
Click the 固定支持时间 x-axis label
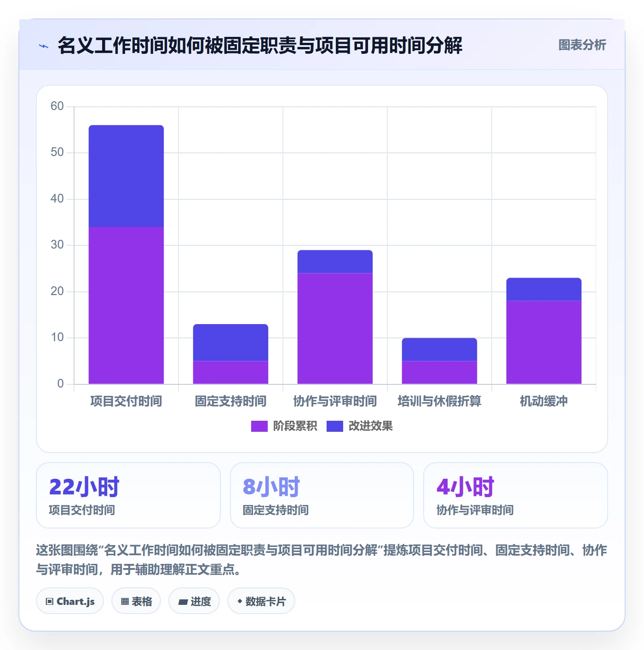(x=230, y=401)
